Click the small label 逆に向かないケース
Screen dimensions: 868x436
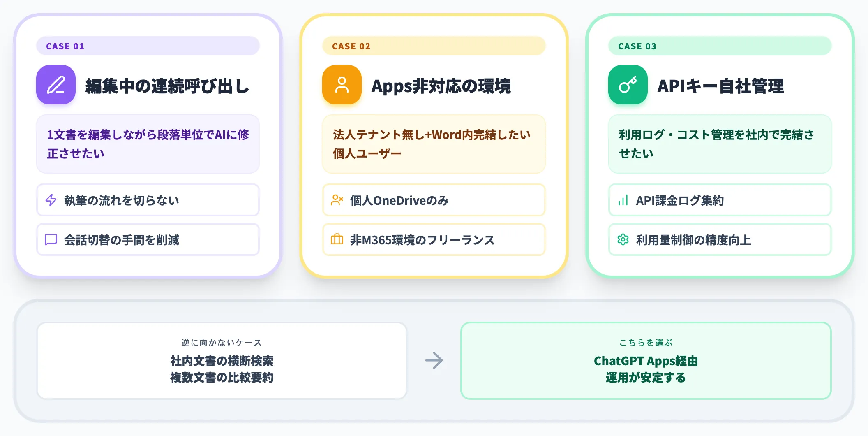222,342
